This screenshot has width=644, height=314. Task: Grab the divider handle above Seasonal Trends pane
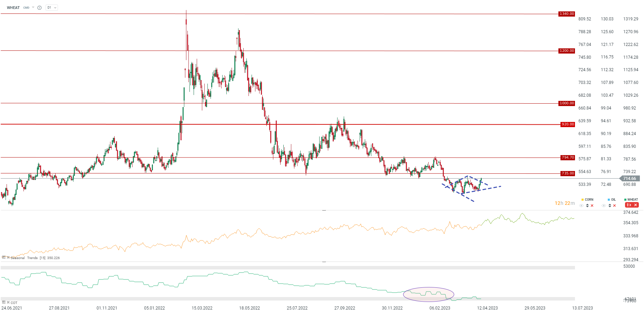coord(324,210)
